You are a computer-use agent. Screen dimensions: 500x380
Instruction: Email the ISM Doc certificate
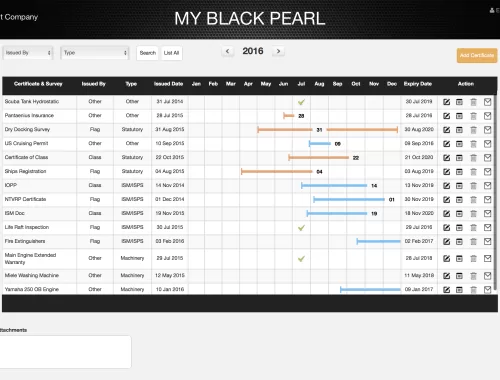(x=487, y=213)
